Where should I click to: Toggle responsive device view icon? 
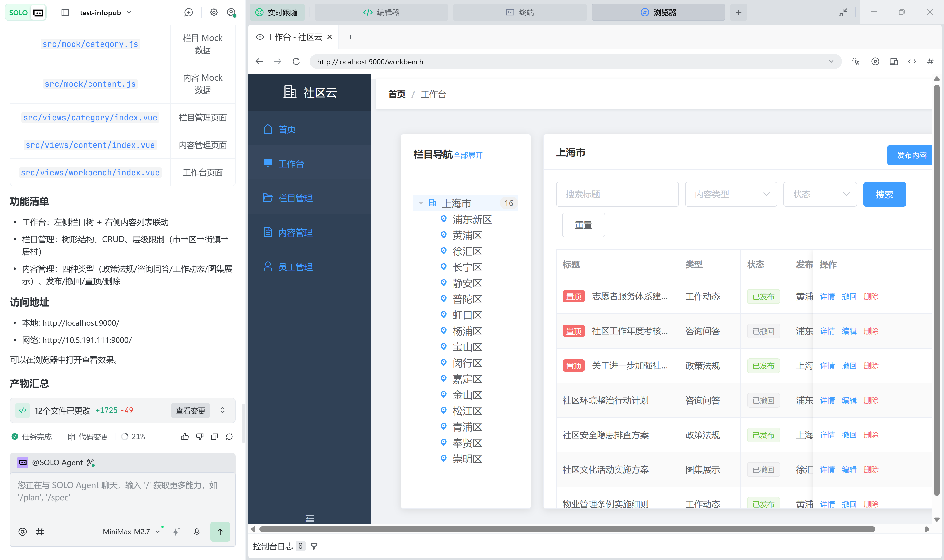[x=893, y=61]
